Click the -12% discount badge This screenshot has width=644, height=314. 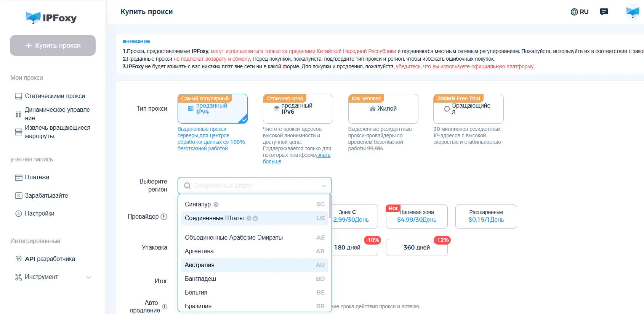[x=442, y=240]
